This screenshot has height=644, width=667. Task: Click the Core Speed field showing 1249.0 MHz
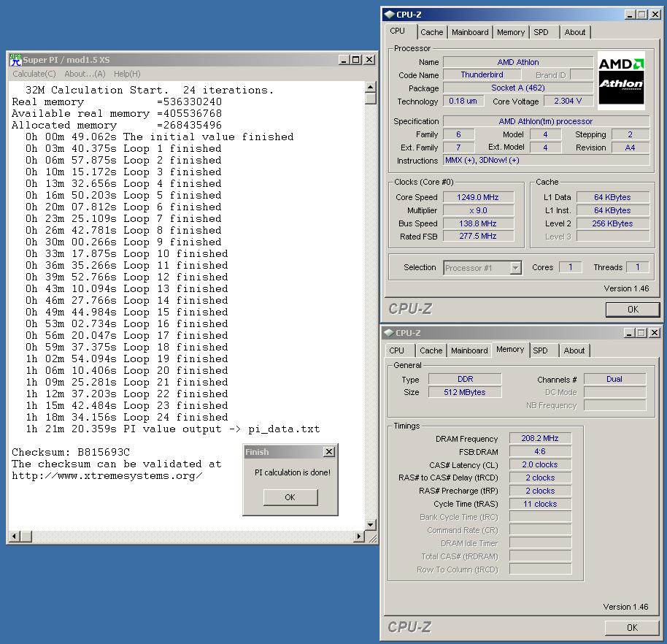(478, 197)
